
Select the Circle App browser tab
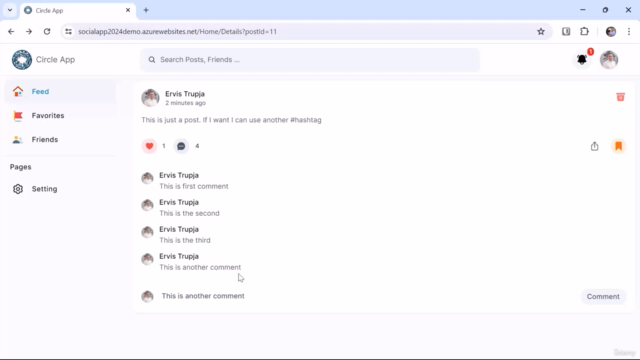click(77, 10)
